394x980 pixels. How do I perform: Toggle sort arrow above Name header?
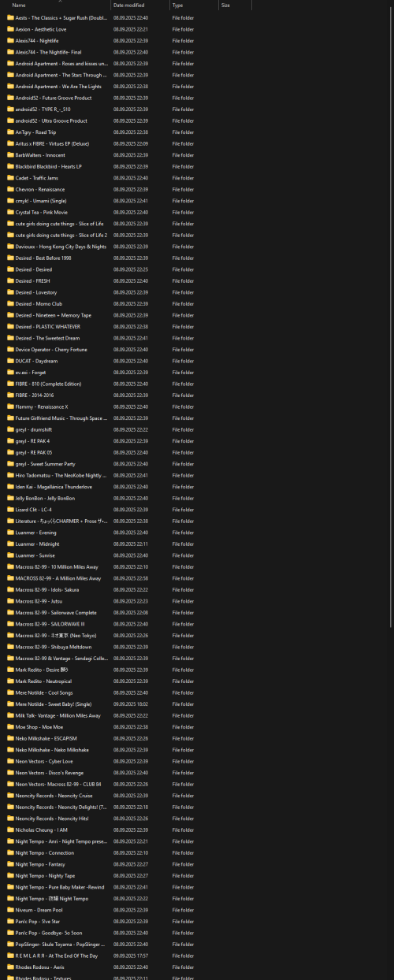click(x=60, y=2)
